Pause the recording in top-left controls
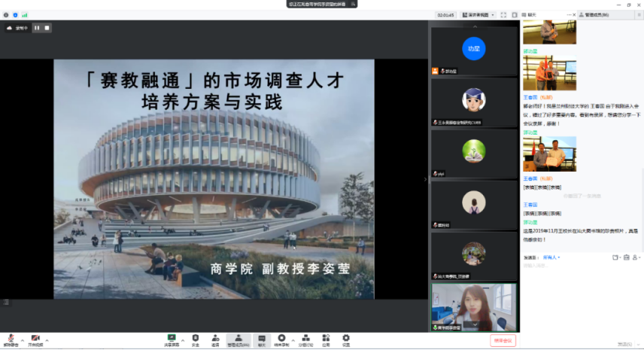Screen dimensions: 644x350 click(x=36, y=28)
